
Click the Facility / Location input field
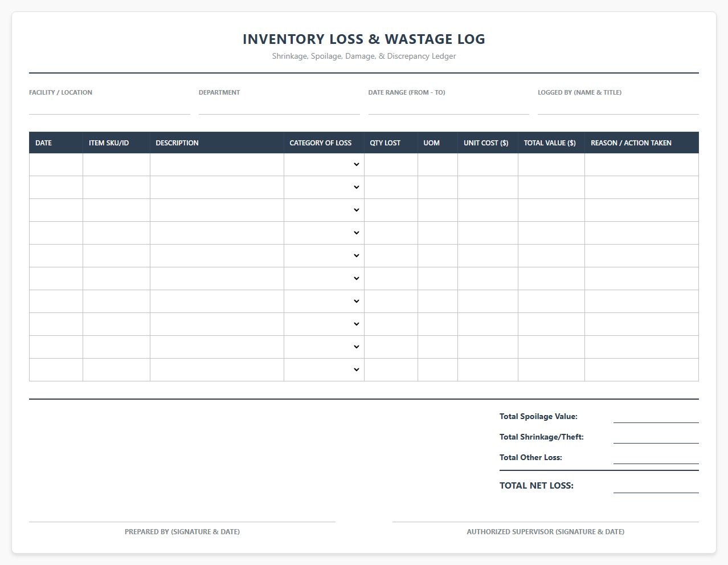109,106
